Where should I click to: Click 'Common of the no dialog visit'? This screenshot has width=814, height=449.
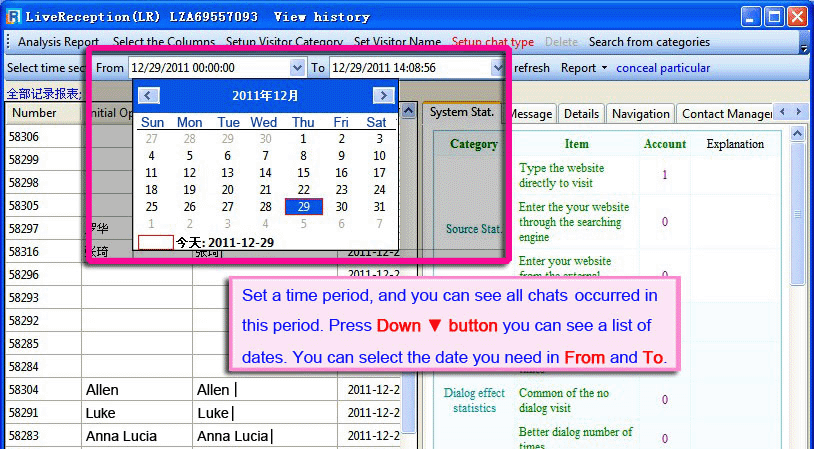pos(564,400)
